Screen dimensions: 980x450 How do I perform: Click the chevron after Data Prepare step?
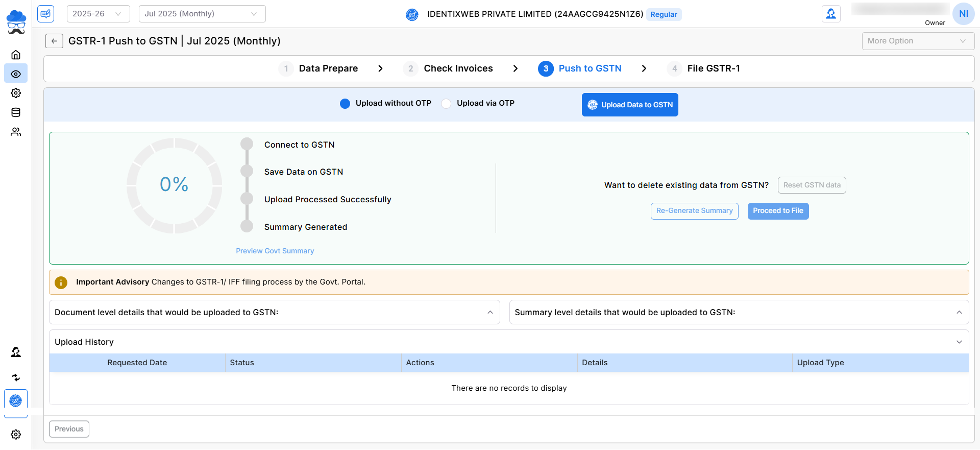(380, 68)
